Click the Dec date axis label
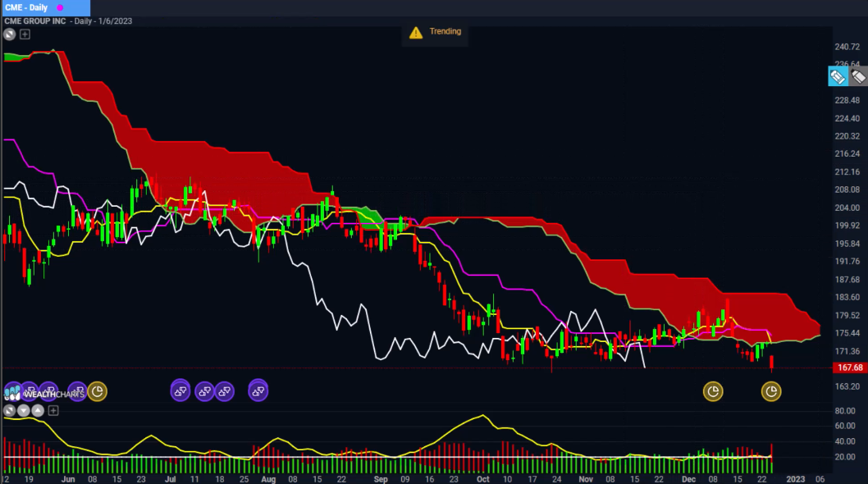 [x=688, y=479]
